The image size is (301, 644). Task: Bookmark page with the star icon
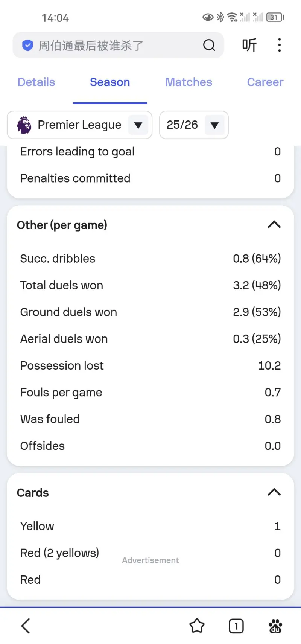(197, 626)
